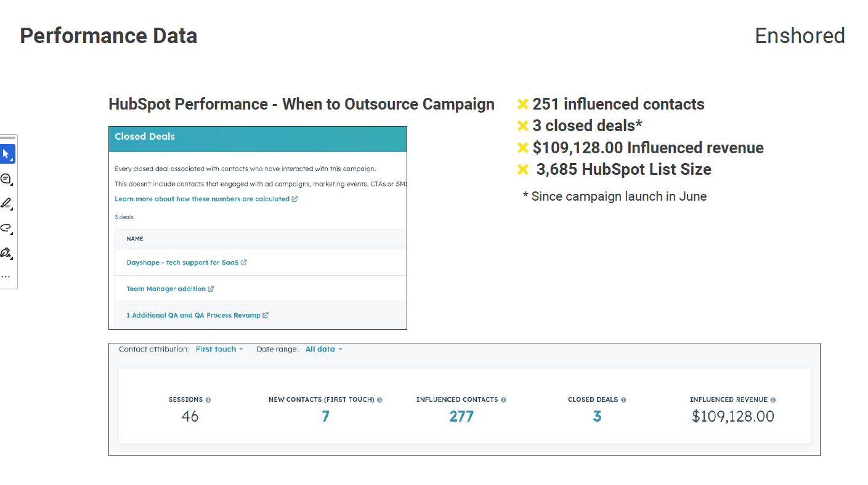Screen dimensions: 868x485
Task: Click '* Since campaign launch in June' note
Action: [615, 196]
